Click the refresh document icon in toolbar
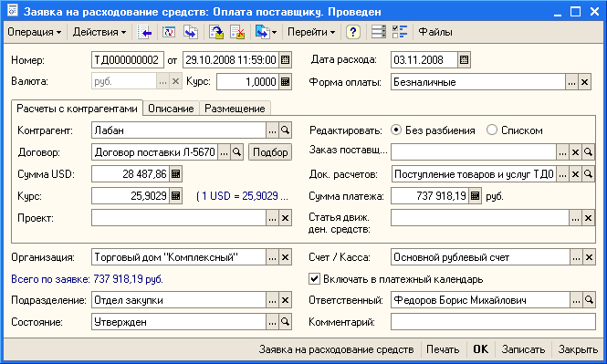 [x=169, y=32]
